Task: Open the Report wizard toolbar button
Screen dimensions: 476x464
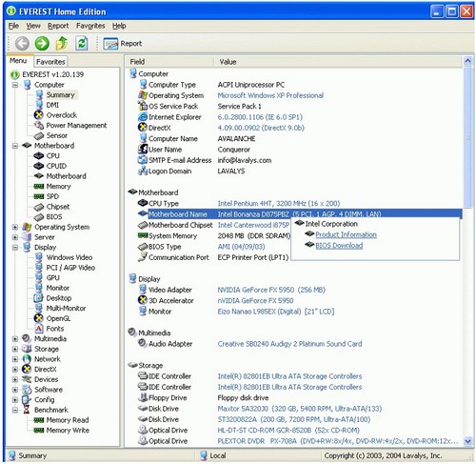Action: [123, 44]
